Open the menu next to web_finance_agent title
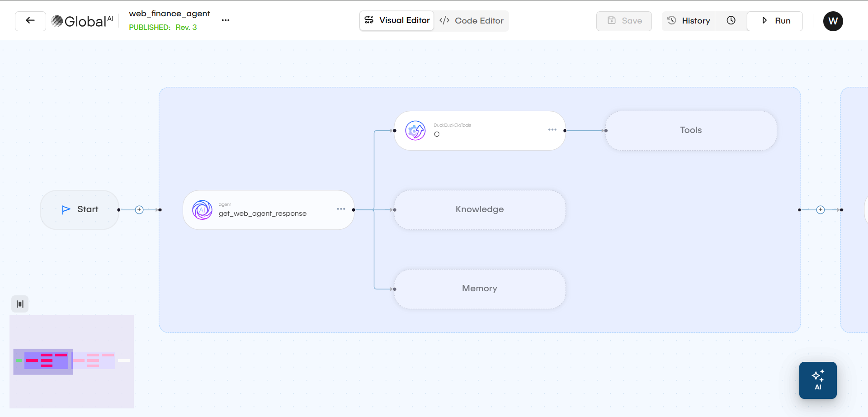Screen dimensions: 868x417 point(226,20)
